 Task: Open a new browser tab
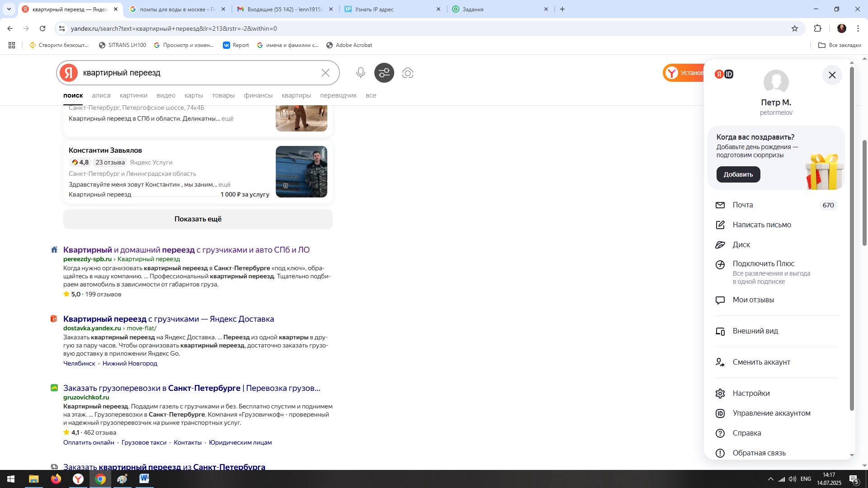(562, 9)
